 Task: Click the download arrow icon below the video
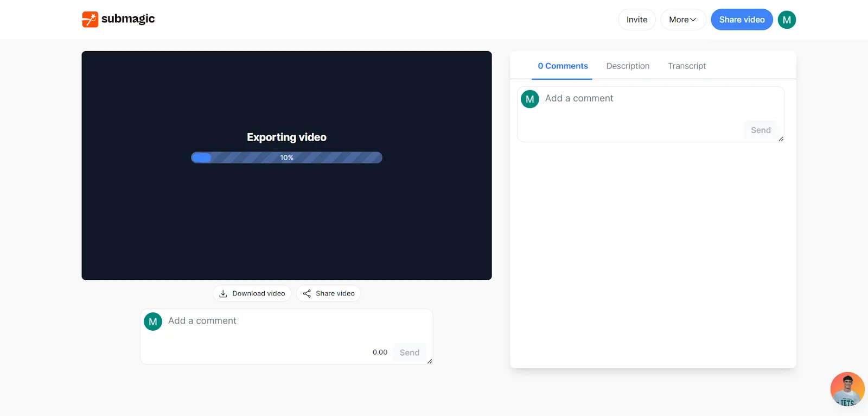[223, 293]
